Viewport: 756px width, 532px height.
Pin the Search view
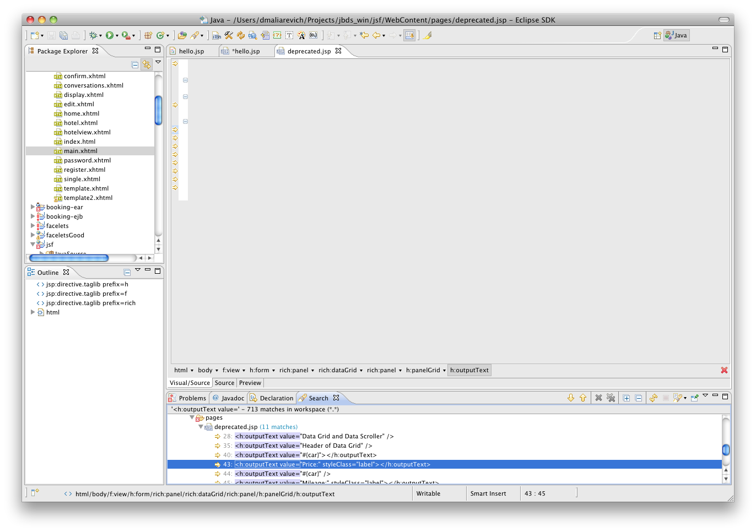tap(694, 398)
